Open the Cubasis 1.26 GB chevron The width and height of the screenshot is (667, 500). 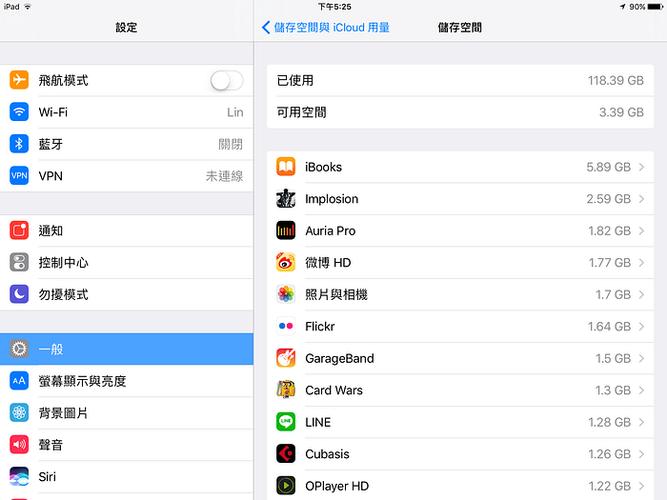click(641, 454)
